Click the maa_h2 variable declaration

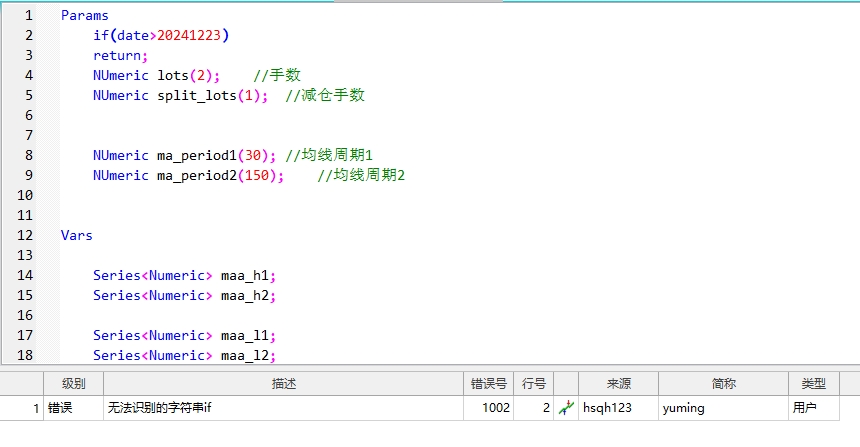(x=184, y=296)
